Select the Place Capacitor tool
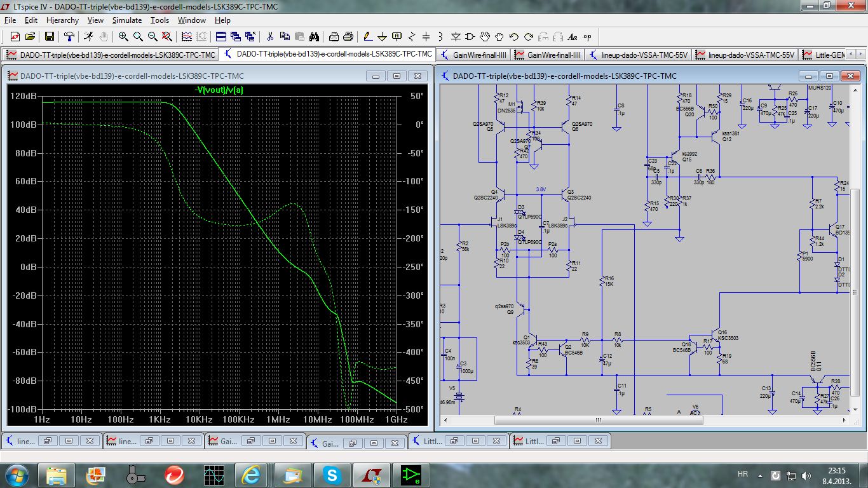The image size is (868, 488). tap(426, 37)
